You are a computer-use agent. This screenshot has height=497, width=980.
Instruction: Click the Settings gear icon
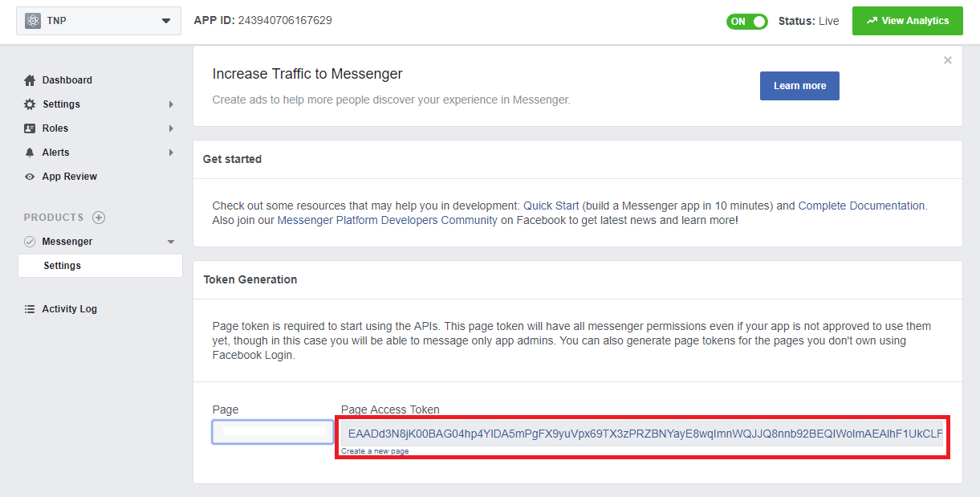click(30, 104)
